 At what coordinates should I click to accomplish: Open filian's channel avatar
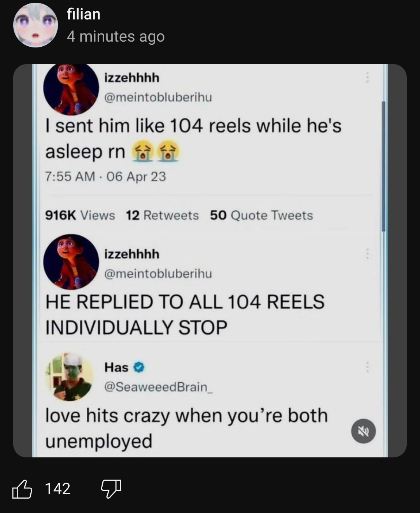[x=35, y=25]
